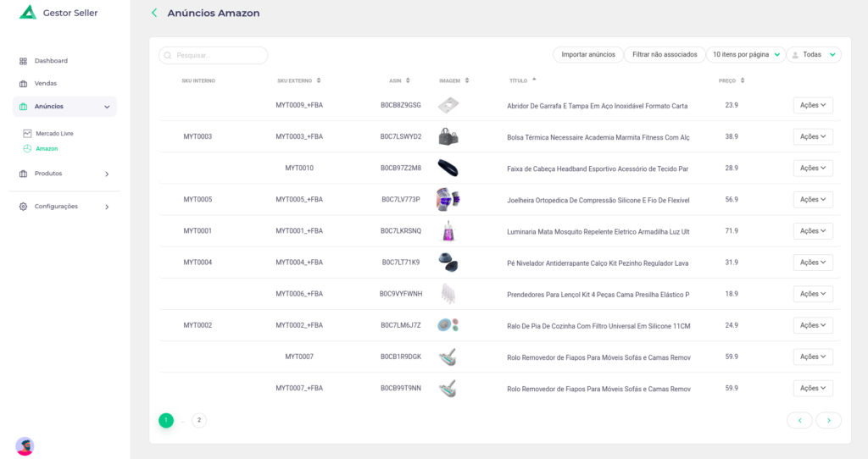Click the Luminaria Mata Mosquito product thumbnail
868x459 pixels.
pyautogui.click(x=448, y=231)
